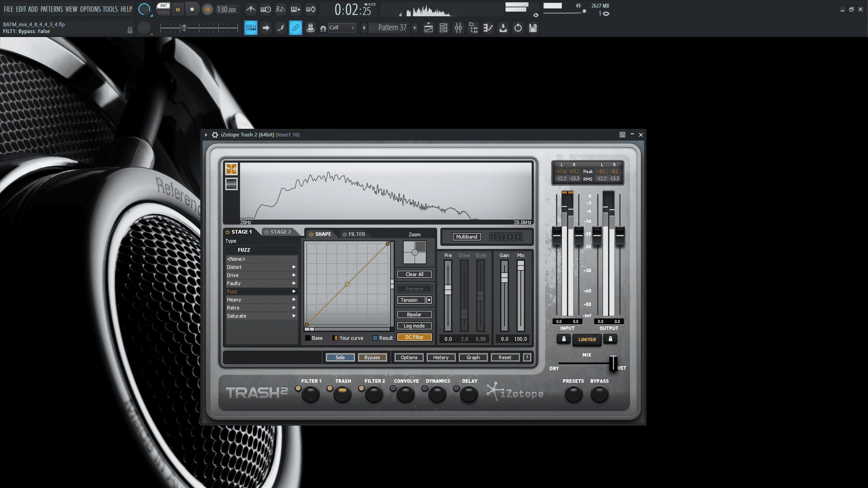
Task: Select the second meter view icon below spectrum icon
Action: coord(231,184)
